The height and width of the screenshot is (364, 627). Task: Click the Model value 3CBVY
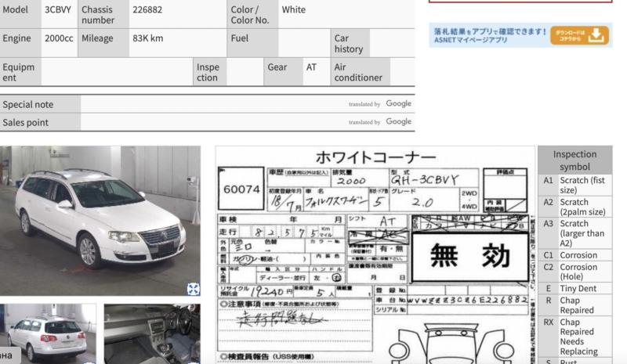(x=58, y=10)
